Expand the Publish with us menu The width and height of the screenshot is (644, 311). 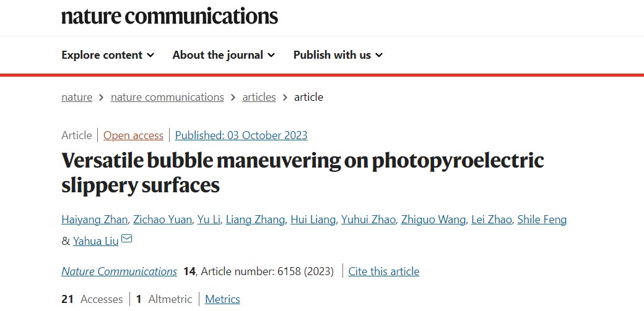(338, 55)
